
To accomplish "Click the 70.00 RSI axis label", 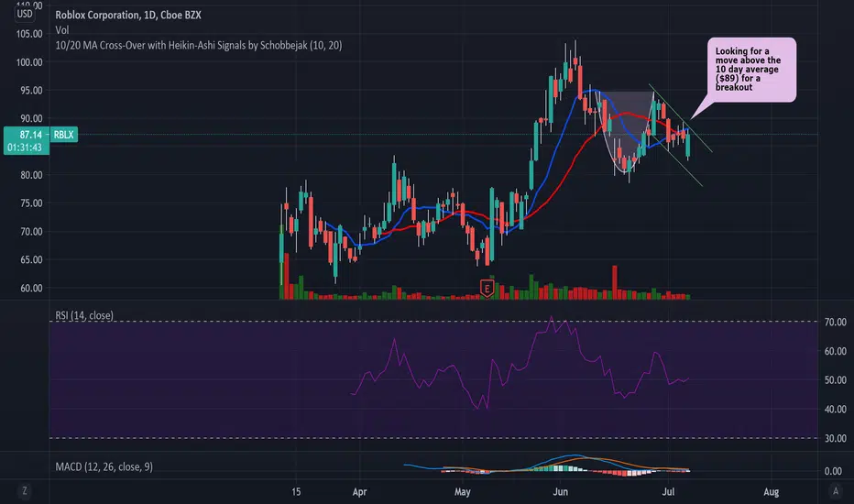I will (836, 322).
